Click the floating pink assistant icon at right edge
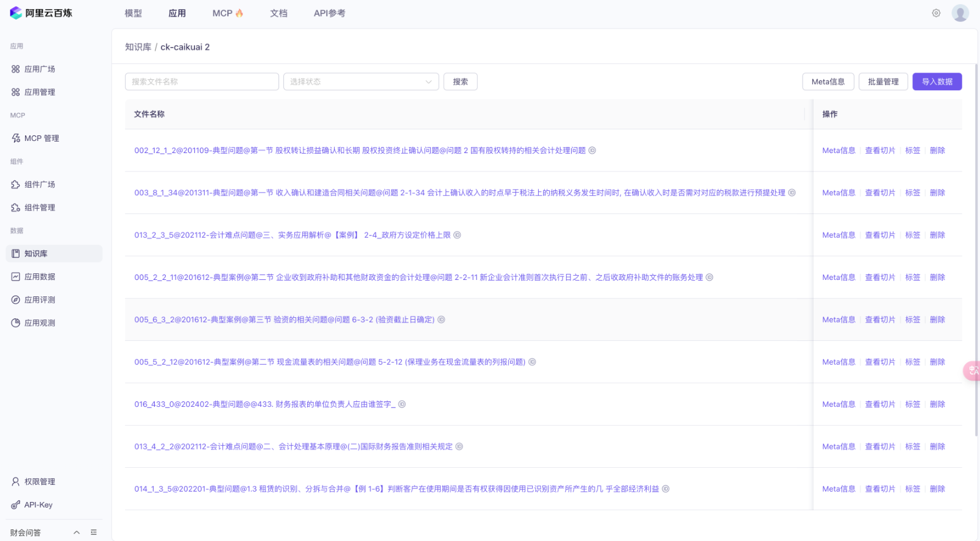Screen dimensions: 980x541 click(x=972, y=371)
